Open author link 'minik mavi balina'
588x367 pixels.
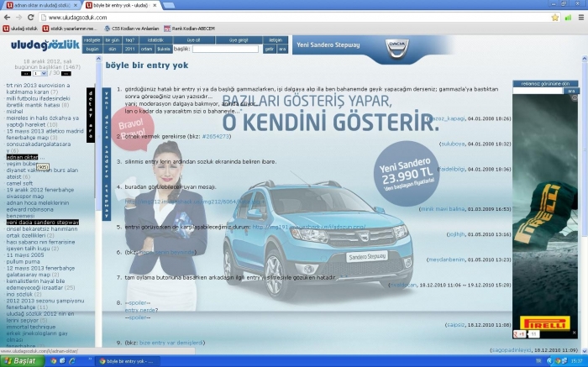443,209
